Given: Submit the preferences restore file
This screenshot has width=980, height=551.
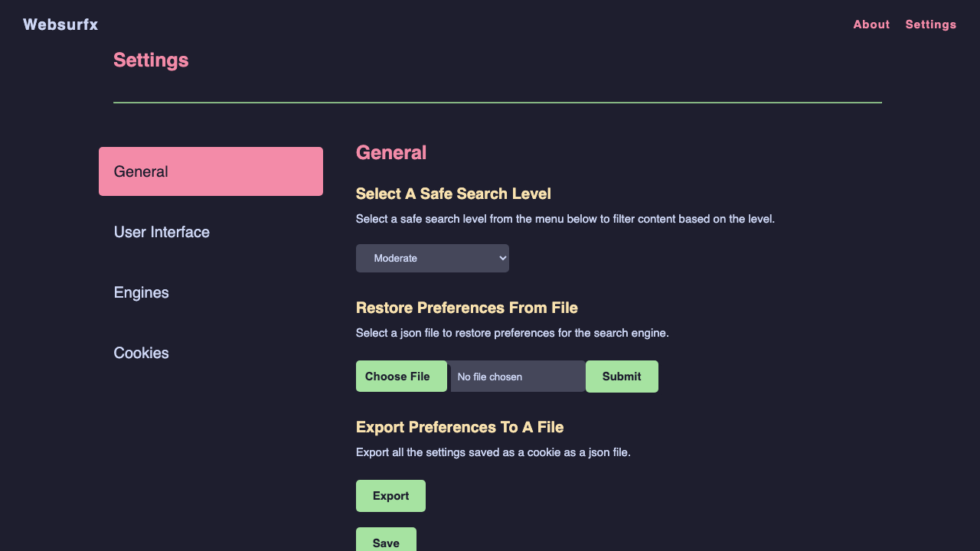Looking at the screenshot, I should tap(622, 377).
